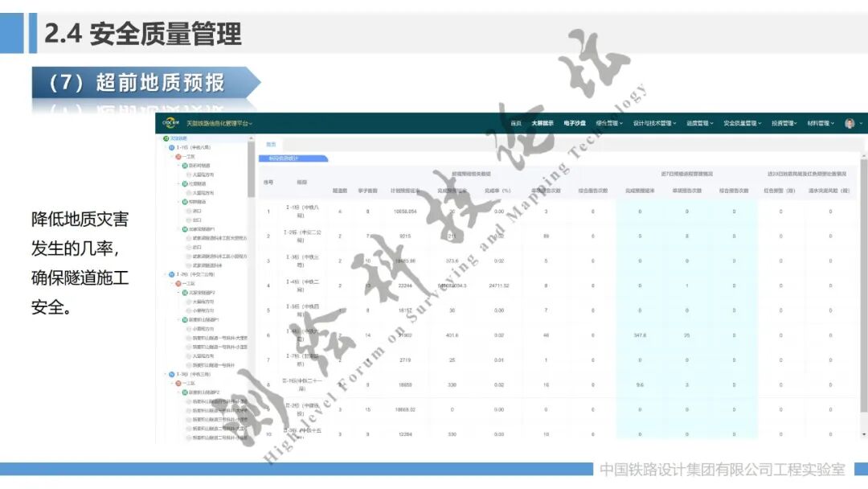Click the marker icon beside 进口 node
Viewport: 868px width, 489px height.
pos(188,212)
